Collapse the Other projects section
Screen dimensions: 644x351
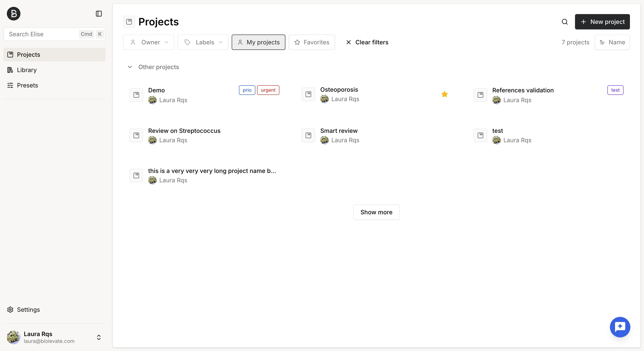(130, 67)
